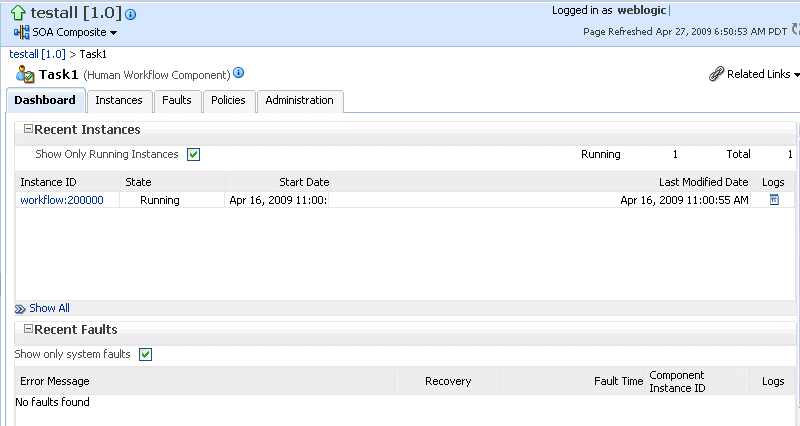Go to testall [1.0] breadcrumb link
Viewport: 800px width, 426px height.
pos(37,54)
